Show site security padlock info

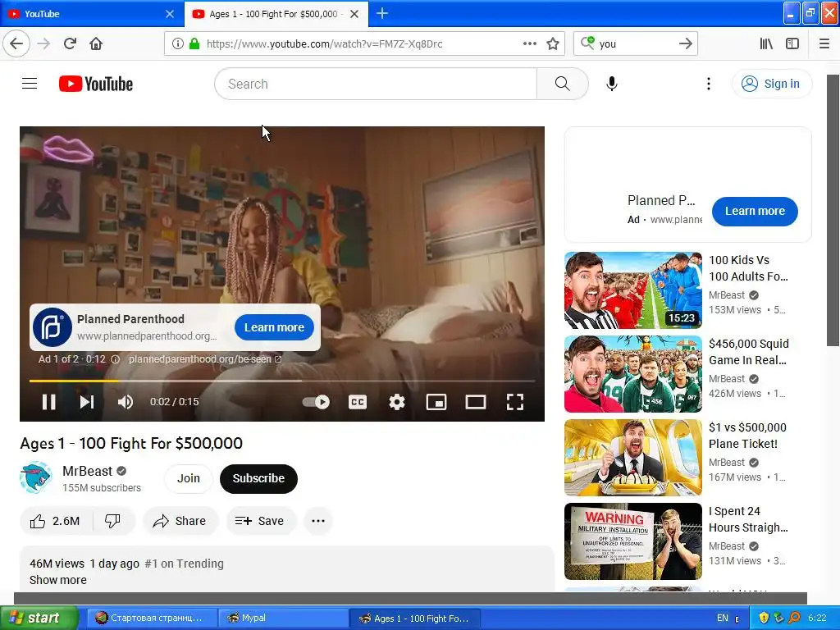[194, 43]
